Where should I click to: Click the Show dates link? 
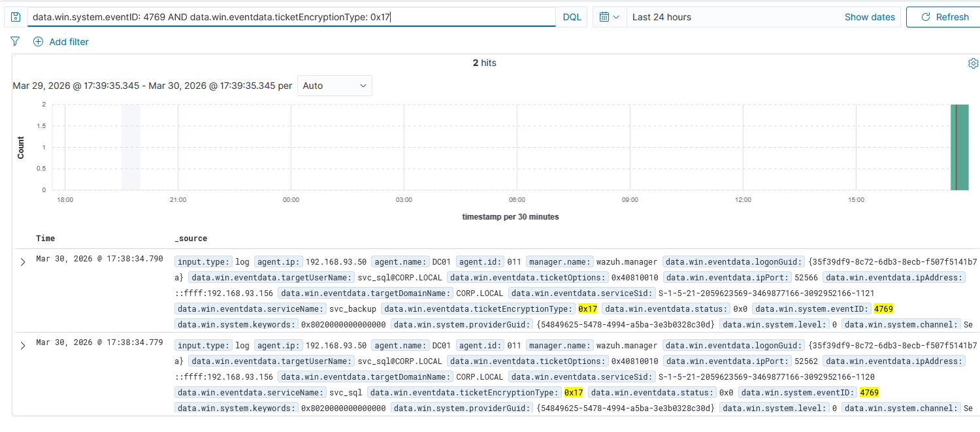[x=870, y=17]
